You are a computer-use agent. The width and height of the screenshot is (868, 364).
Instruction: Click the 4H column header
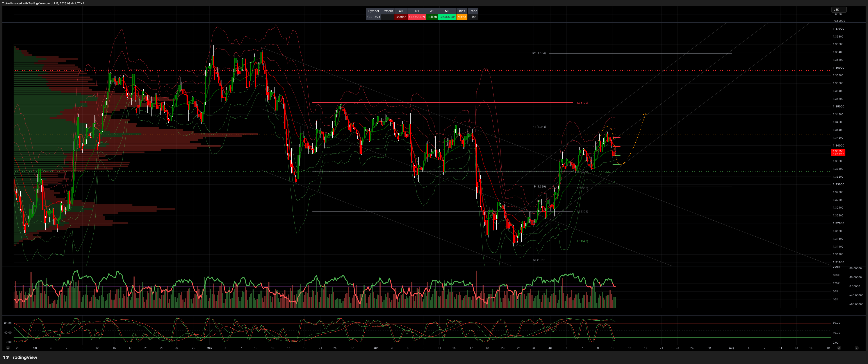[x=401, y=11]
